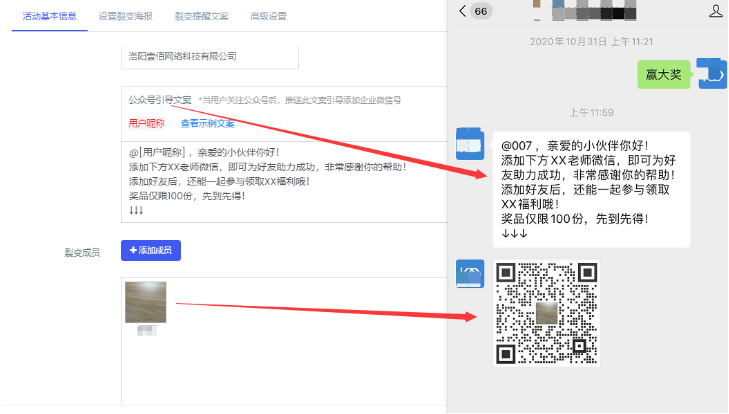Insert the 用户昵称 placeholder link
729x414 pixels.
click(x=147, y=123)
